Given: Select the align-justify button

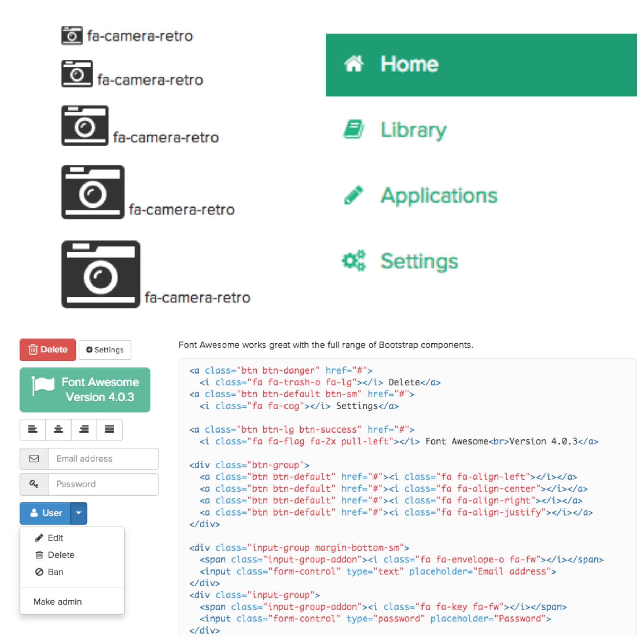Looking at the screenshot, I should pos(109,430).
